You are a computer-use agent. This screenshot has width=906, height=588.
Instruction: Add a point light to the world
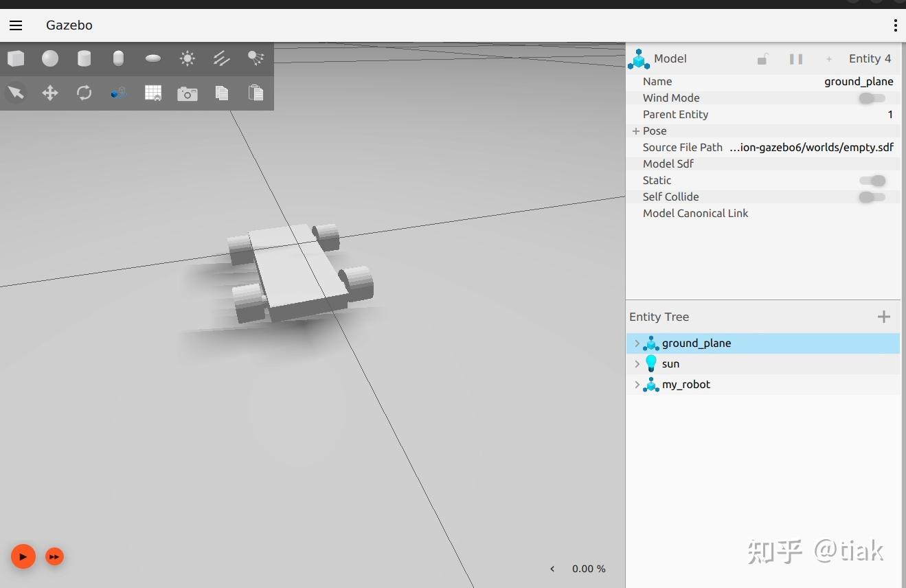(187, 58)
